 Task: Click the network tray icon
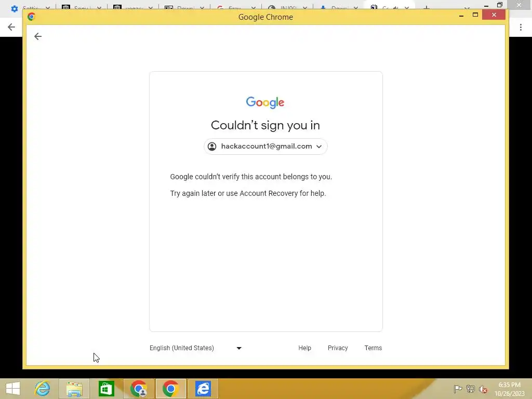[x=470, y=389]
